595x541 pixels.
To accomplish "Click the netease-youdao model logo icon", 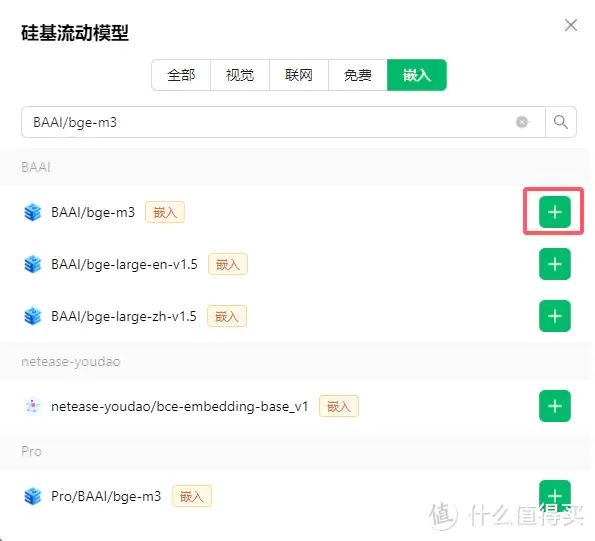I will [33, 406].
